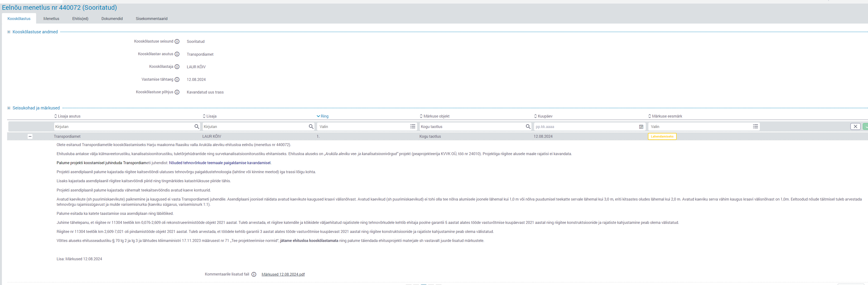868x285 pixels.
Task: Click the Transpordiamet cell in table row
Action: [67, 137]
